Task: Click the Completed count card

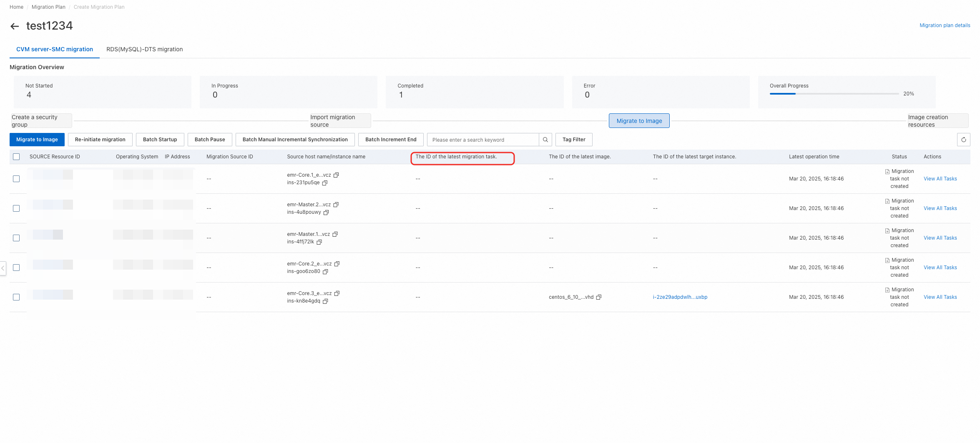Action: (475, 92)
